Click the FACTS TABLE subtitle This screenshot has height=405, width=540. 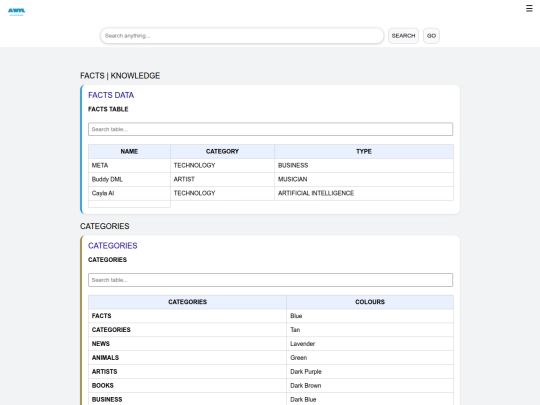click(x=108, y=109)
